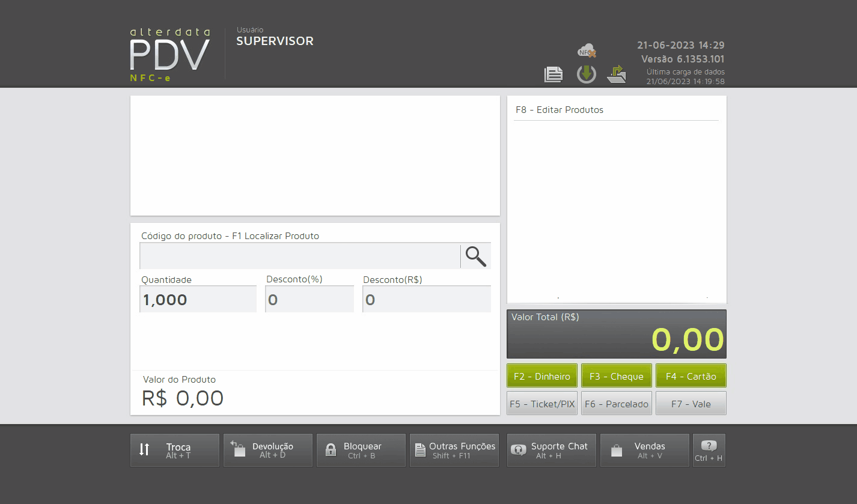The height and width of the screenshot is (504, 857).
Task: Select F7 - Vale payment
Action: tap(691, 404)
